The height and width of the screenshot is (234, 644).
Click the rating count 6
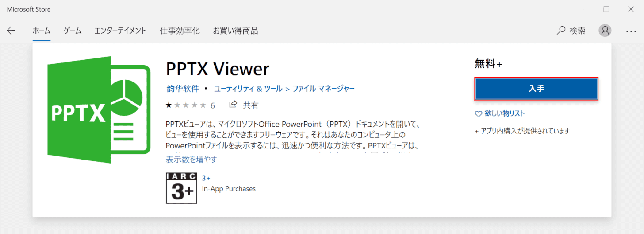click(213, 105)
